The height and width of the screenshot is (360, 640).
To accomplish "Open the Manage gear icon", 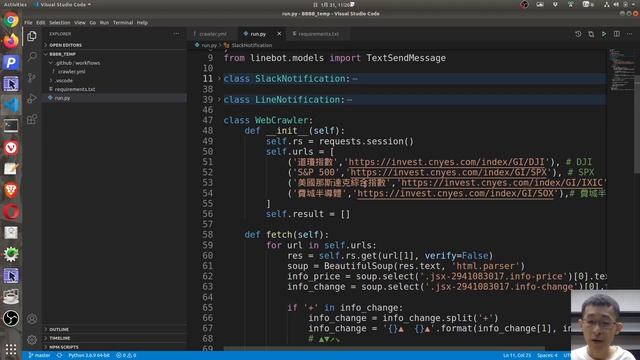I will [x=32, y=340].
